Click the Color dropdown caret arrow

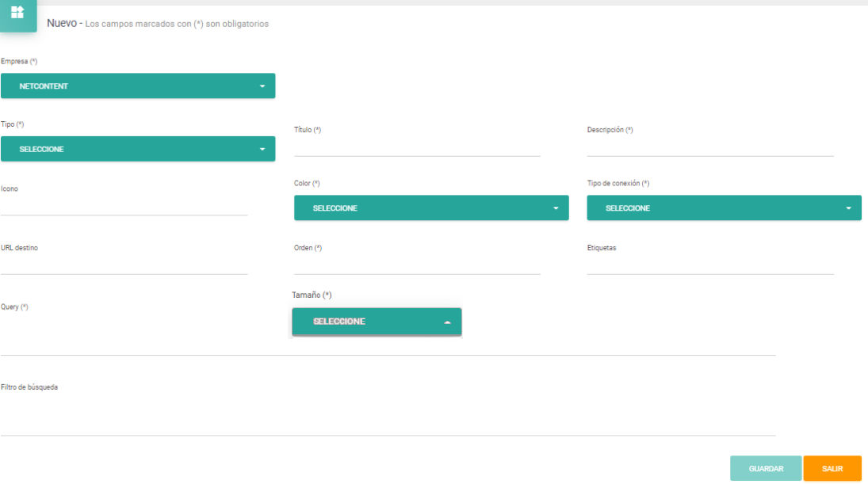556,208
